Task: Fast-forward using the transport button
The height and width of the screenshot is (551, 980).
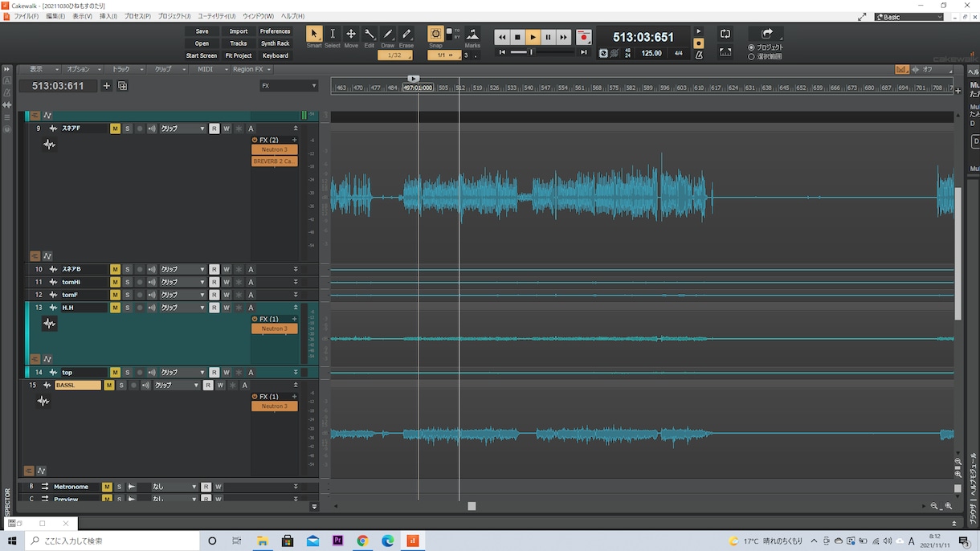Action: tap(563, 37)
